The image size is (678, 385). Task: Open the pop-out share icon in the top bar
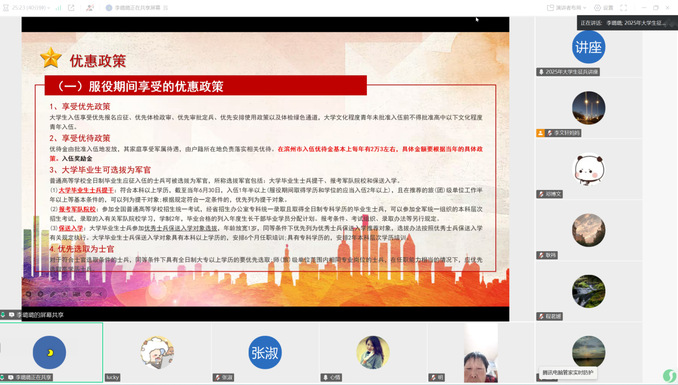tap(71, 8)
